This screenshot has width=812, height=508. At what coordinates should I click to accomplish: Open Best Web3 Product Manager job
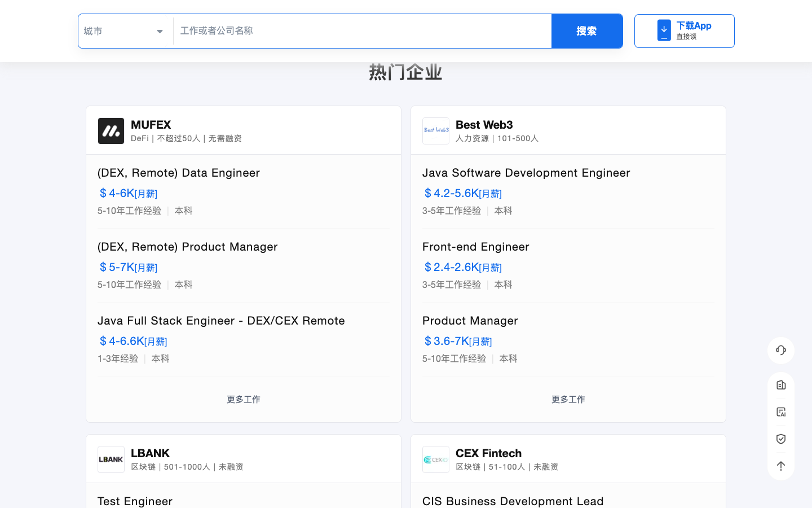tap(470, 321)
